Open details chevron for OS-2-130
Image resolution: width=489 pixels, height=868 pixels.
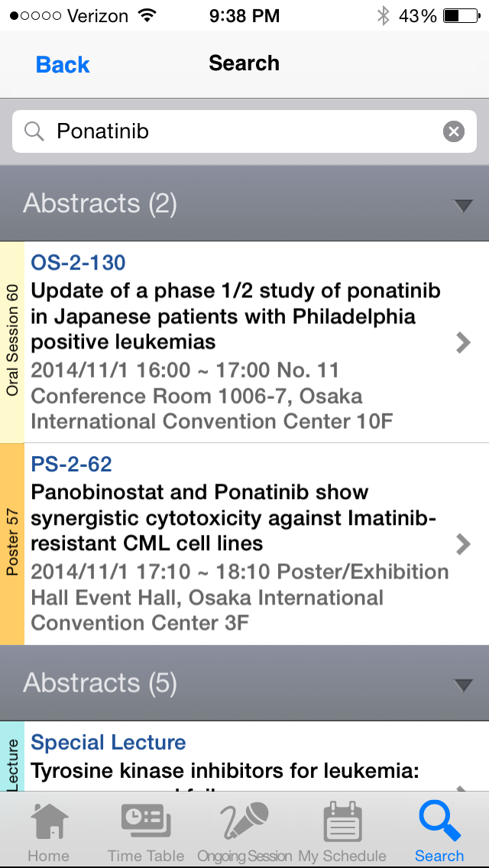(463, 342)
